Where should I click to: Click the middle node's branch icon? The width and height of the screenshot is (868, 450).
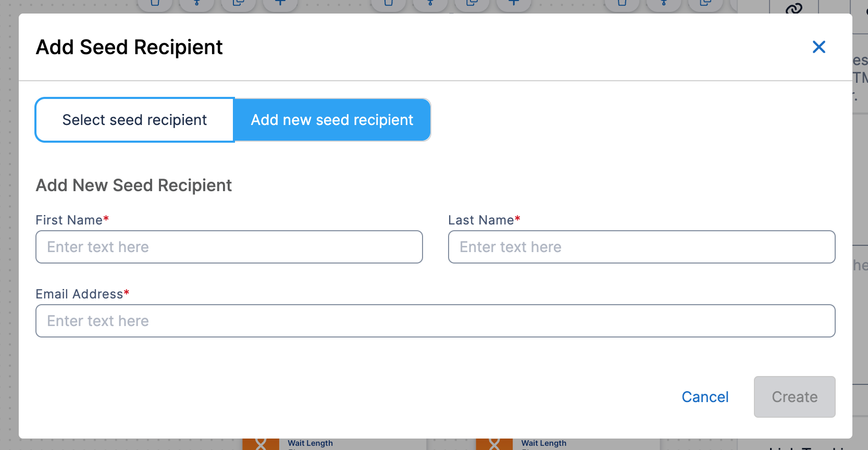point(430,4)
